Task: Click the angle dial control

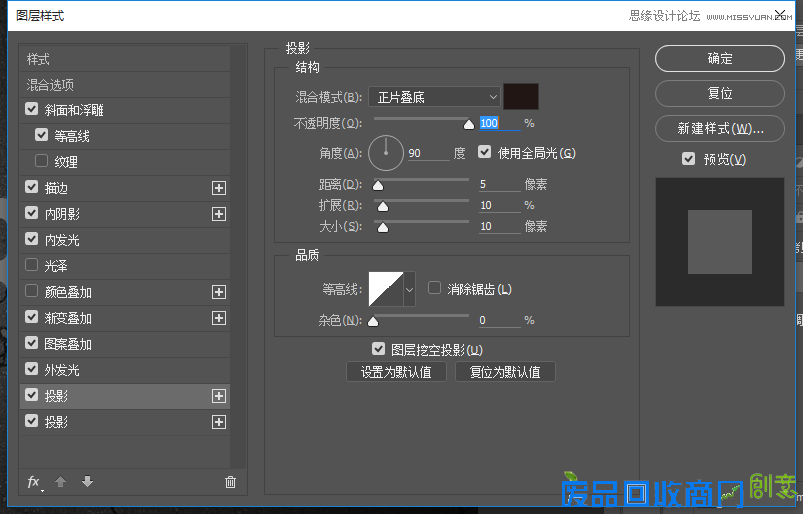Action: click(386, 153)
